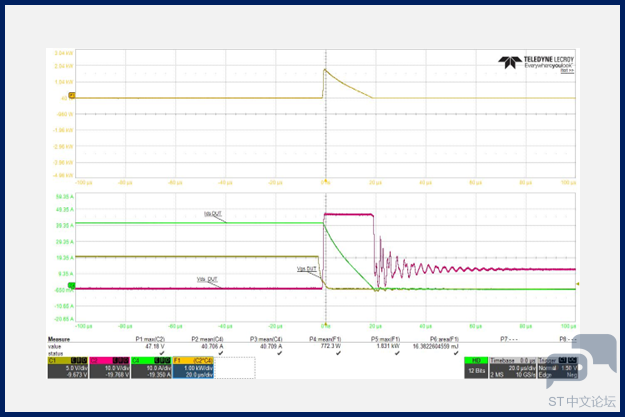Screen dimensions: 625x417
Task: Select the P5 max(F1) measurement column
Action: tap(385, 339)
